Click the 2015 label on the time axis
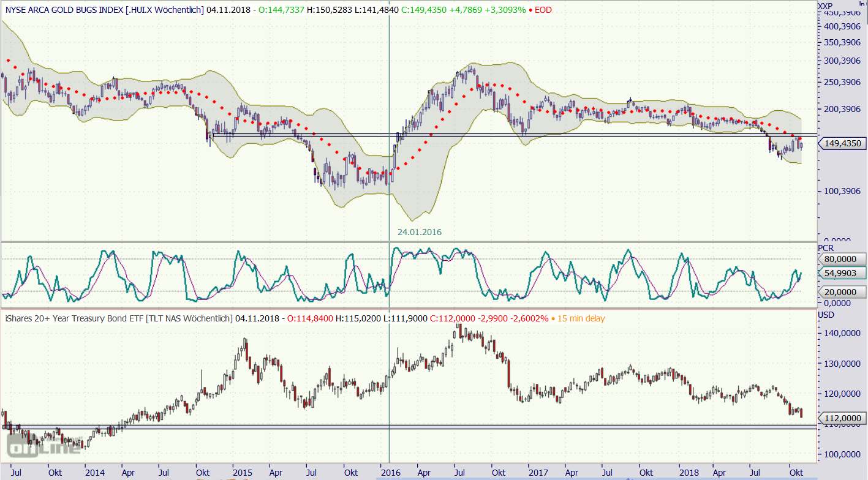The height and width of the screenshot is (480, 868). coord(242,473)
